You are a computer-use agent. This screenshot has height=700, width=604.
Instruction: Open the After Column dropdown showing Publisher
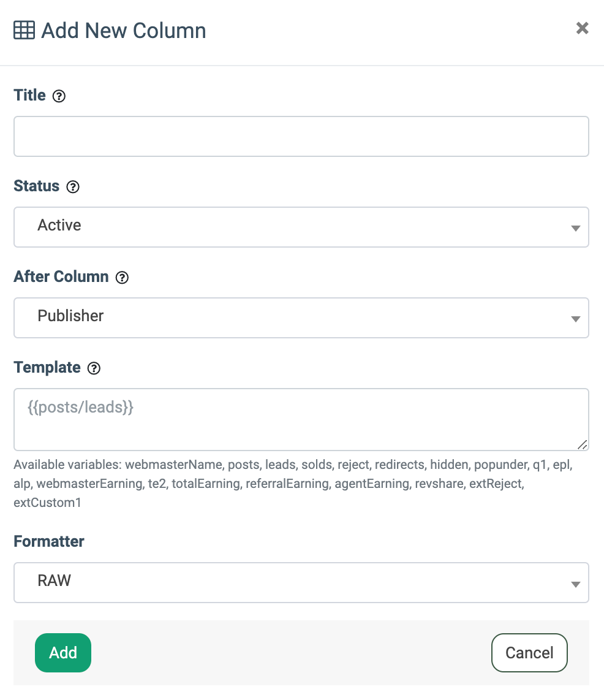point(301,318)
